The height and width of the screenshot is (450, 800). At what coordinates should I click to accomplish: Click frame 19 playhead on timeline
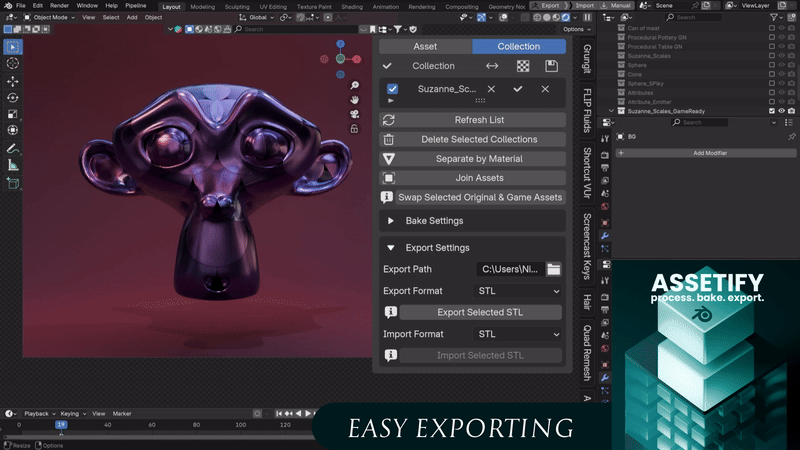pos(61,424)
